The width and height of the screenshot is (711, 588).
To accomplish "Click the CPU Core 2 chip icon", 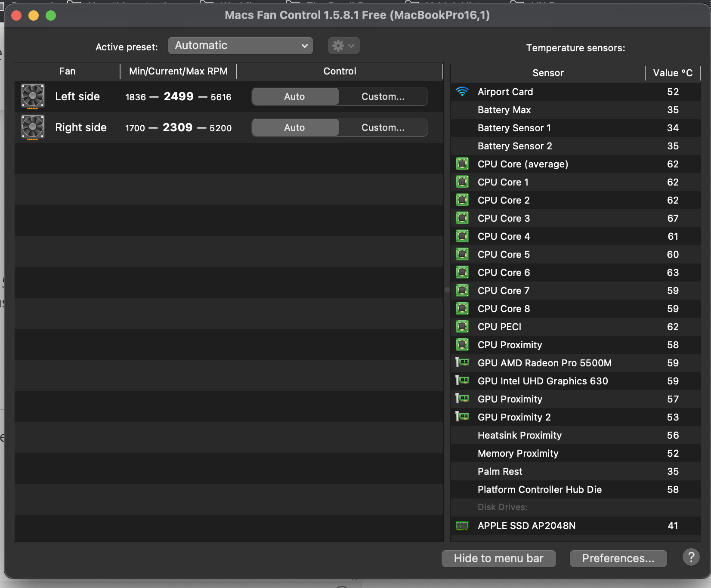I will (x=462, y=200).
